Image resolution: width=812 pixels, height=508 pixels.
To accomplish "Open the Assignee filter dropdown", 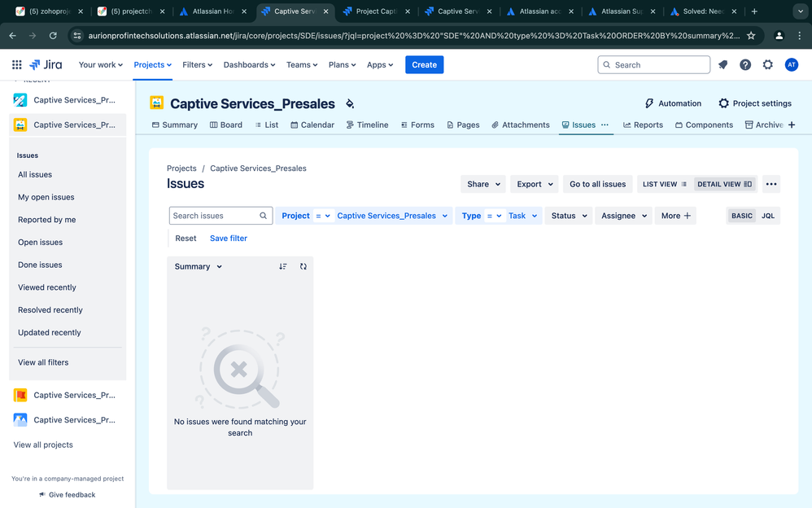I will click(x=624, y=216).
